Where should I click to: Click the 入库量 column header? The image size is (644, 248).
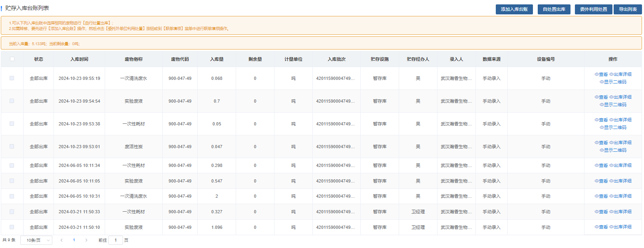click(217, 59)
